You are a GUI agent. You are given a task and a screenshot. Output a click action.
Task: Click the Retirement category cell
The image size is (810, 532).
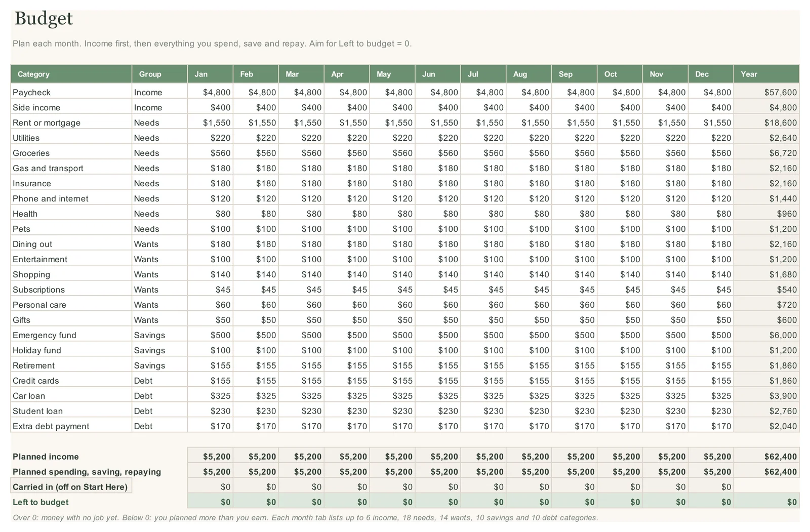click(71, 365)
